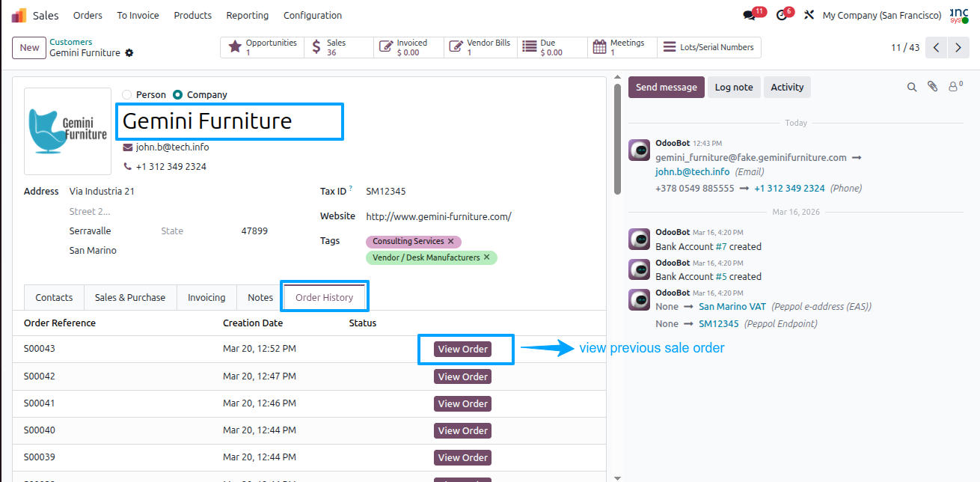This screenshot has width=980, height=482.
Task: Open the Meetings calendar stat button
Action: click(622, 47)
